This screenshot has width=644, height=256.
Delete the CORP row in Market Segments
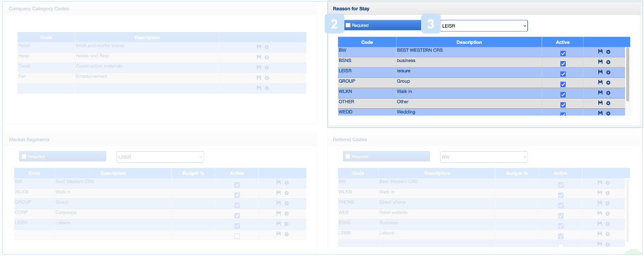coord(286,214)
